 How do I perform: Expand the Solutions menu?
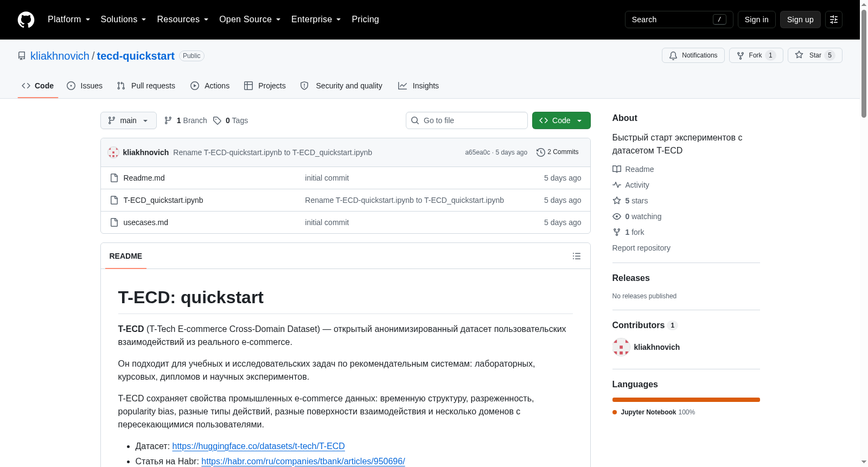click(123, 20)
